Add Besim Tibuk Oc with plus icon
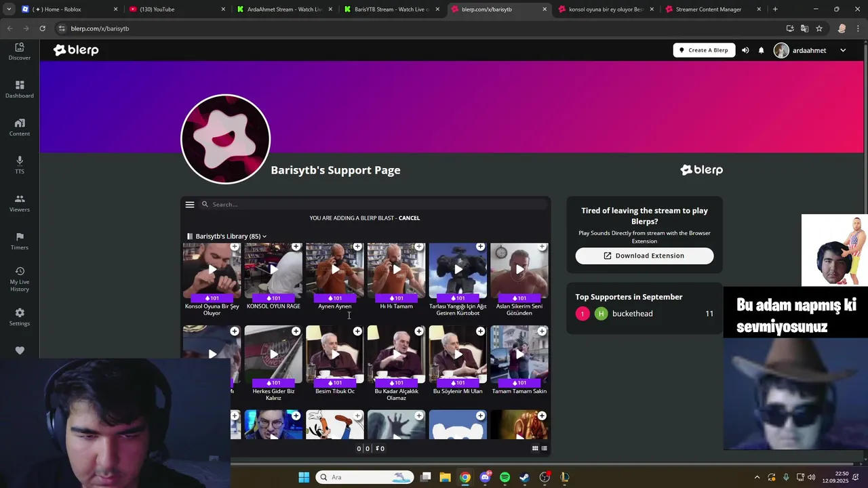Screen dimensions: 868x488 357,331
